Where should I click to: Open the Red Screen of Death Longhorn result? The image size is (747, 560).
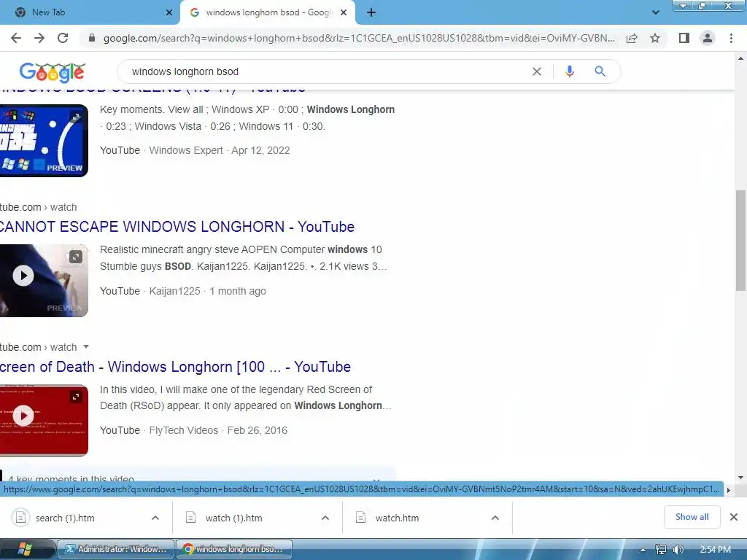click(175, 367)
